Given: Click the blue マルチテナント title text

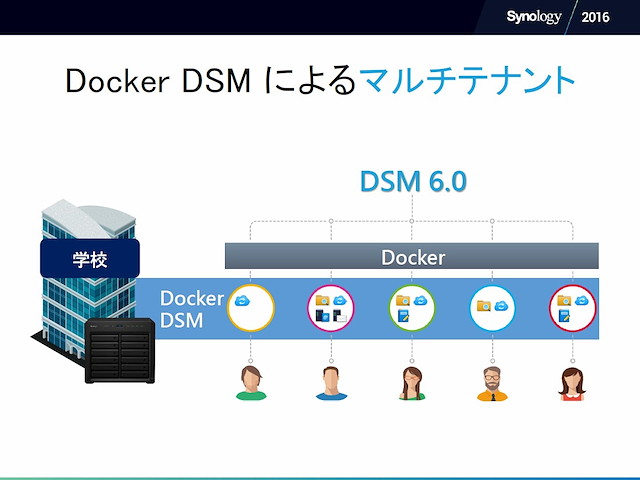Looking at the screenshot, I should 468,80.
